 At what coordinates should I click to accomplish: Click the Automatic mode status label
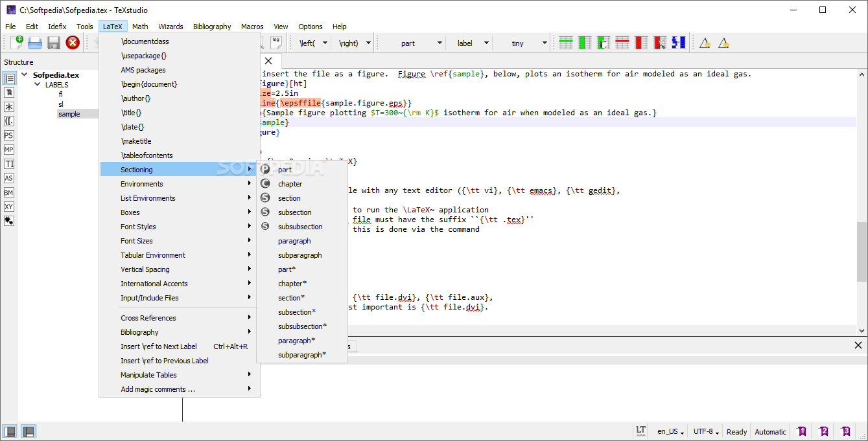click(770, 431)
